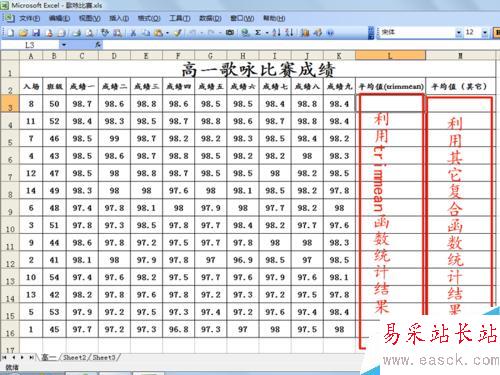Open the 格式(O) menu
The height and width of the screenshot is (375, 500).
pyautogui.click(x=149, y=18)
